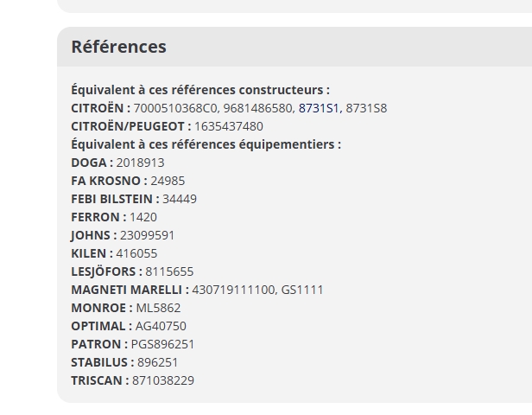Click the MAGNETI MARELLI reference 430719111100
This screenshot has width=532, height=415.
(232, 290)
